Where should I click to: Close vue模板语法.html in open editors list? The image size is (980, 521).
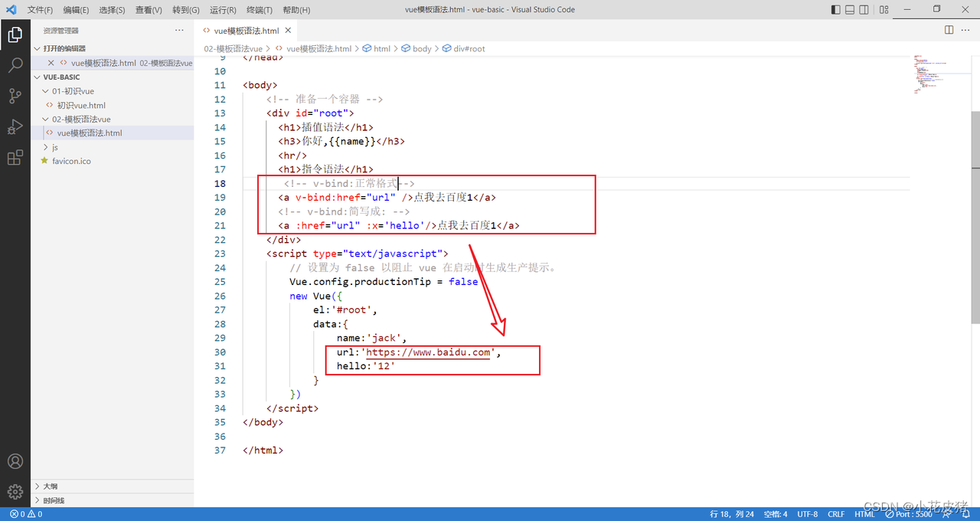tap(51, 63)
